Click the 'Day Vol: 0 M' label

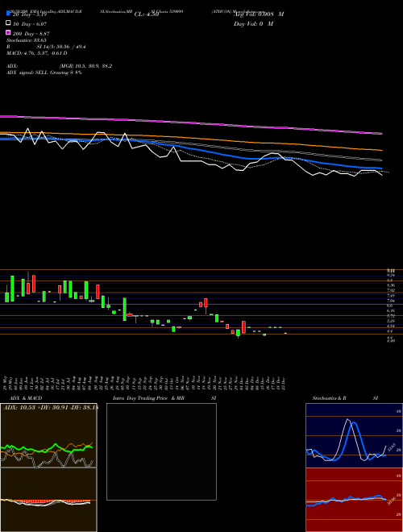253,24
